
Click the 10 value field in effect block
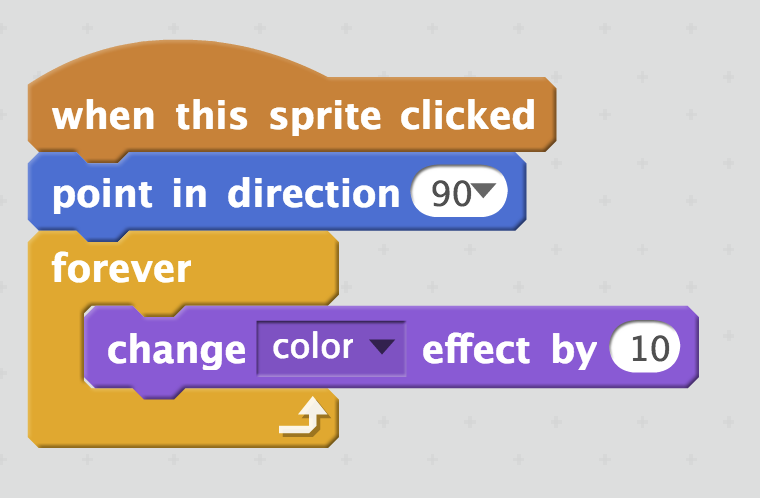pos(646,348)
